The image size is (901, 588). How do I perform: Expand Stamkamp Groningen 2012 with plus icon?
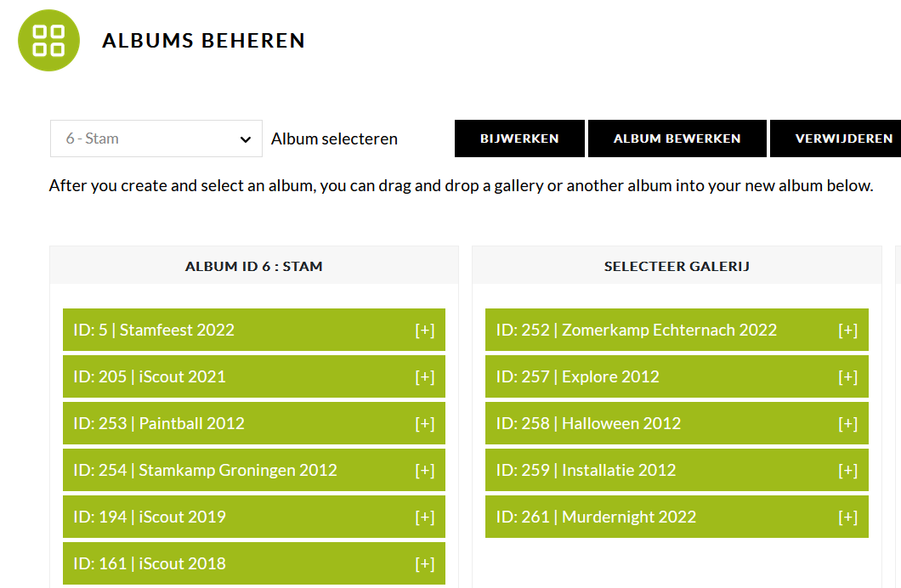[x=425, y=470]
